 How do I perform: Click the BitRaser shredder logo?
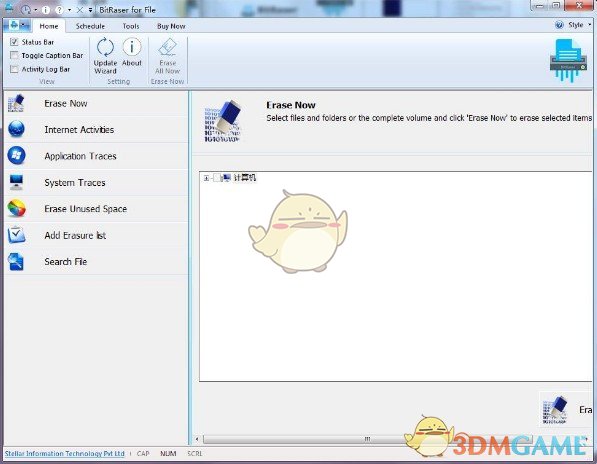tap(568, 61)
